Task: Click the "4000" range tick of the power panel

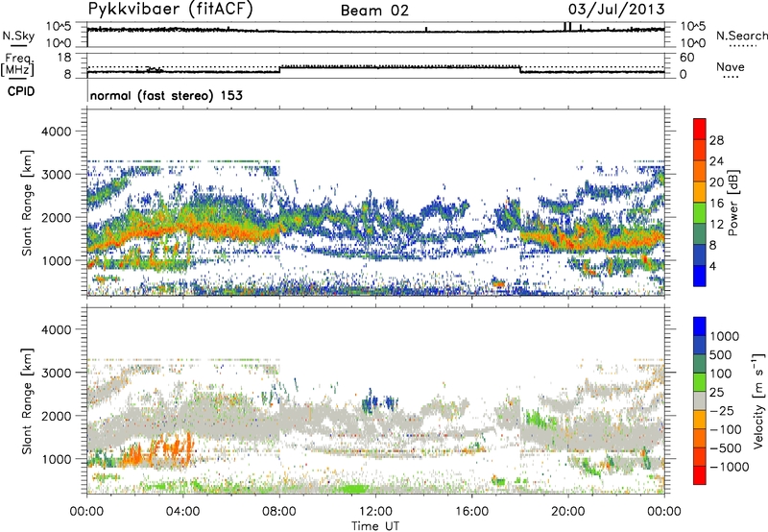Action: coord(56,132)
